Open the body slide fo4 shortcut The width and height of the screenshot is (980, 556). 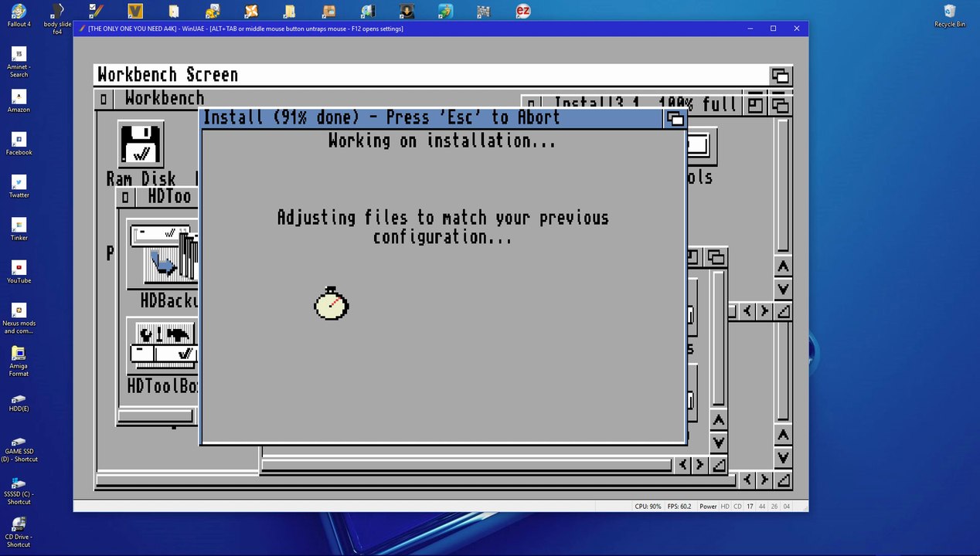57,19
